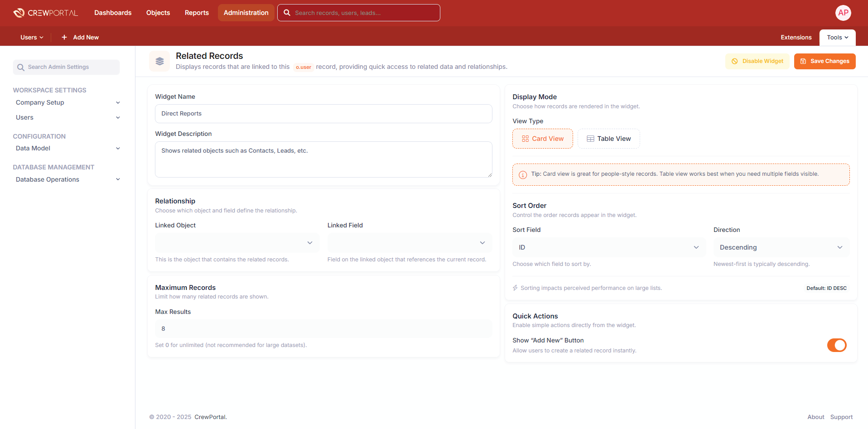Screen dimensions: 868x429
Task: Click the search magnifier icon in top bar
Action: point(287,13)
